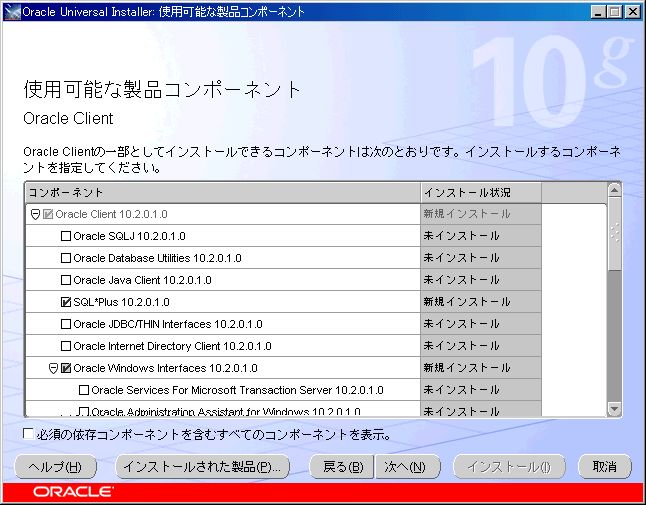Check the Oracle Internet Directory Client checkbox
646x505 pixels.
point(66,346)
